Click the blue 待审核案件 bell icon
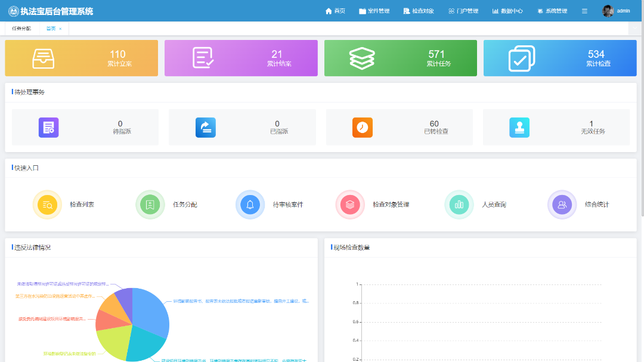The width and height of the screenshot is (644, 362). (250, 205)
